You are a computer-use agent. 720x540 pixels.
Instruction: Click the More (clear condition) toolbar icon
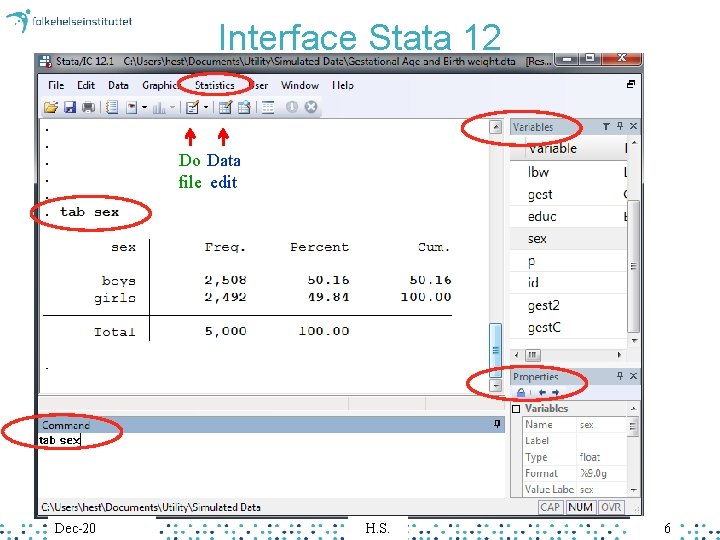pyautogui.click(x=292, y=107)
